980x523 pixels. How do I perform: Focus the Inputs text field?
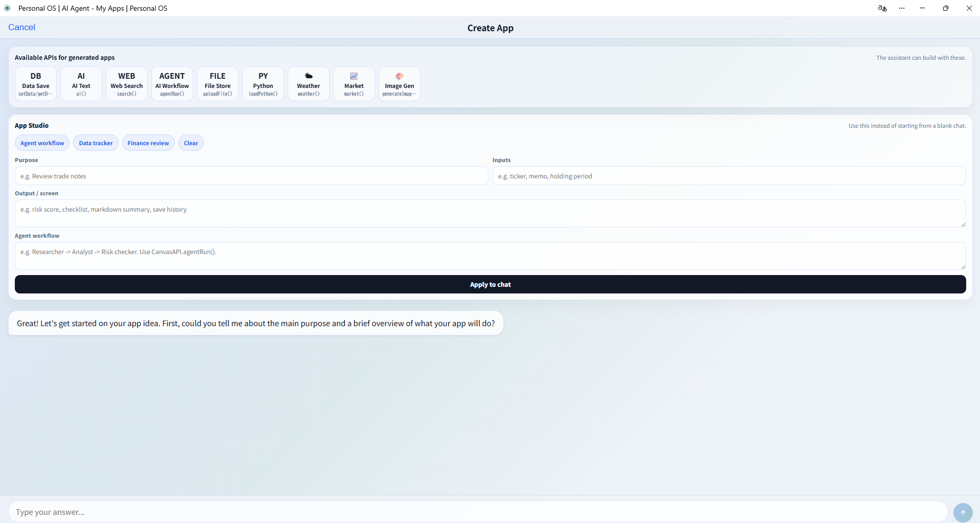point(729,176)
